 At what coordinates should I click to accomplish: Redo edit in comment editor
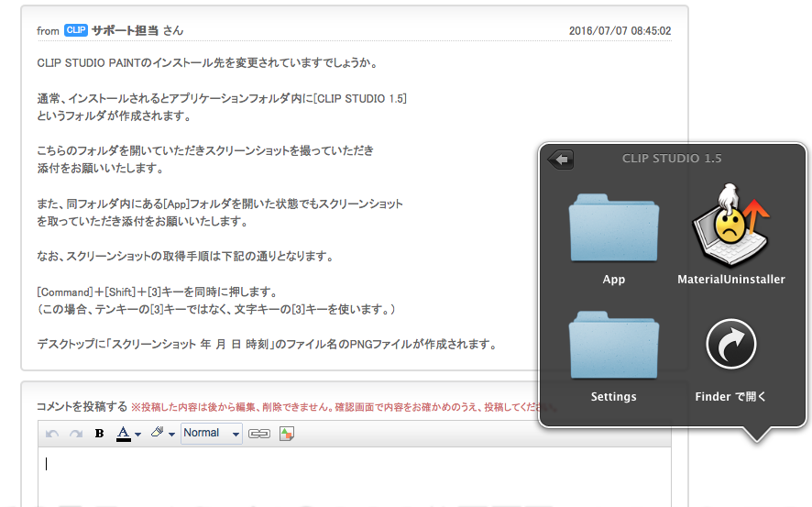click(76, 434)
